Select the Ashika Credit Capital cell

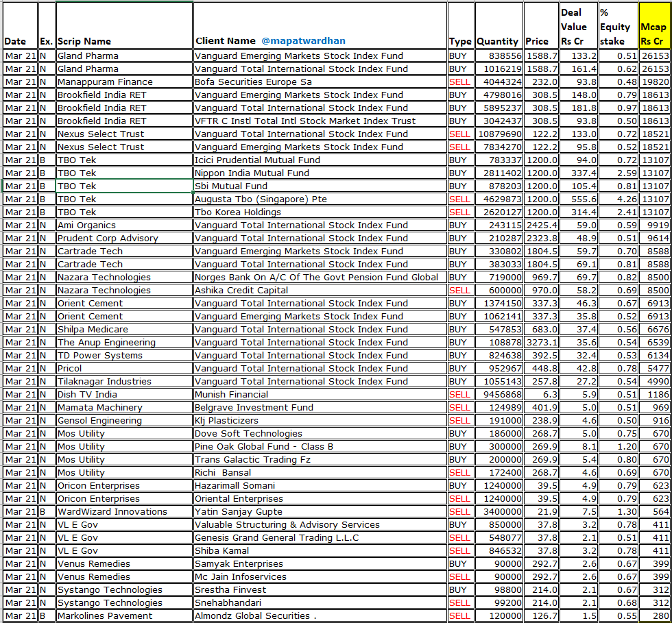tap(320, 290)
